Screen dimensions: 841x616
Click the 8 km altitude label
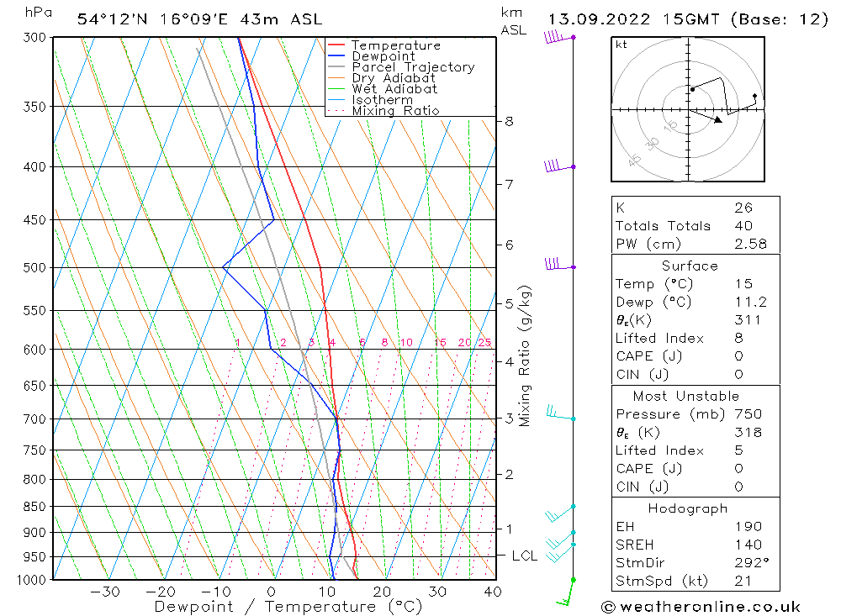(509, 122)
